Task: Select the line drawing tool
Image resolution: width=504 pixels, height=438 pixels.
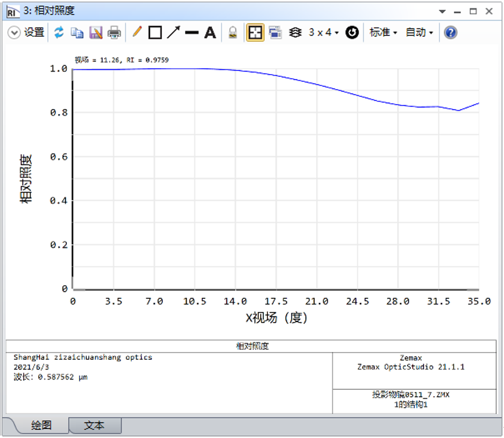Action: point(192,33)
